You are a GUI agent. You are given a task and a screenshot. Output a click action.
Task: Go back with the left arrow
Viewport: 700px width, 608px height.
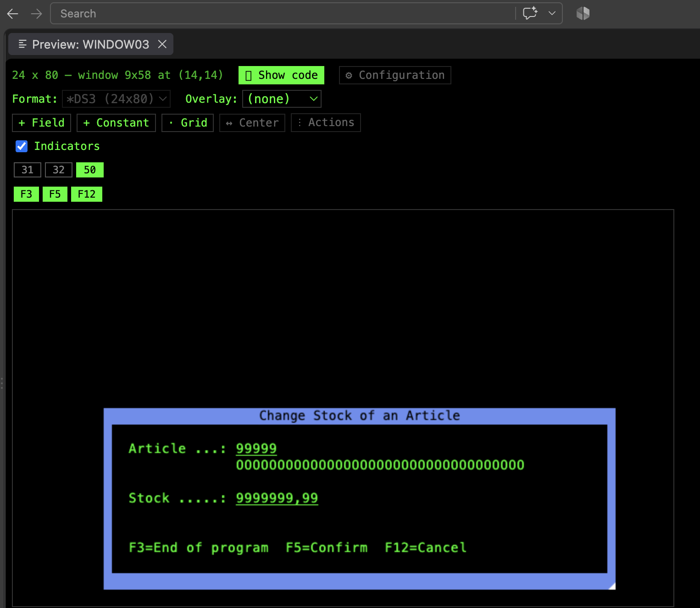tap(12, 14)
